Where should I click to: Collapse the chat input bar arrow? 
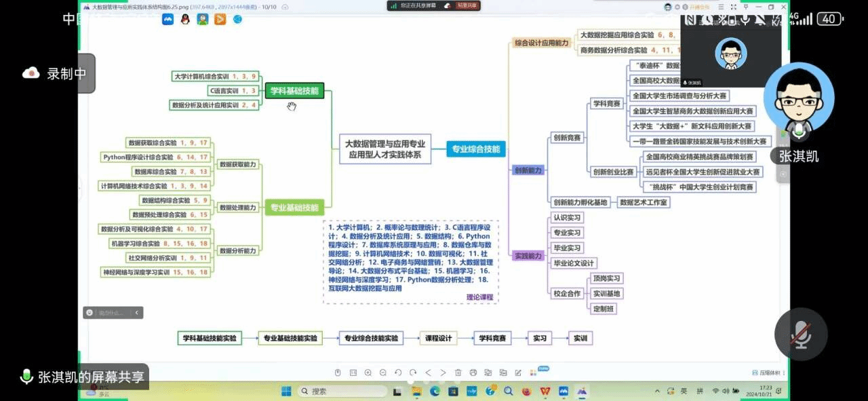pyautogui.click(x=137, y=313)
